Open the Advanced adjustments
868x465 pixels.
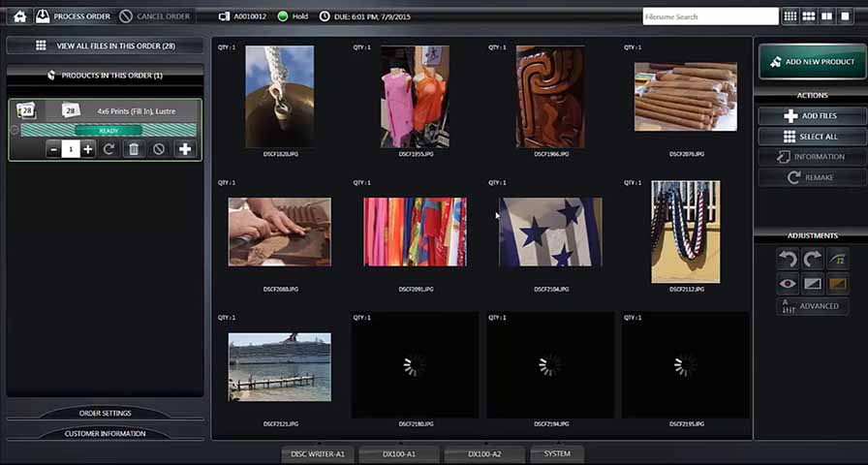pos(813,306)
